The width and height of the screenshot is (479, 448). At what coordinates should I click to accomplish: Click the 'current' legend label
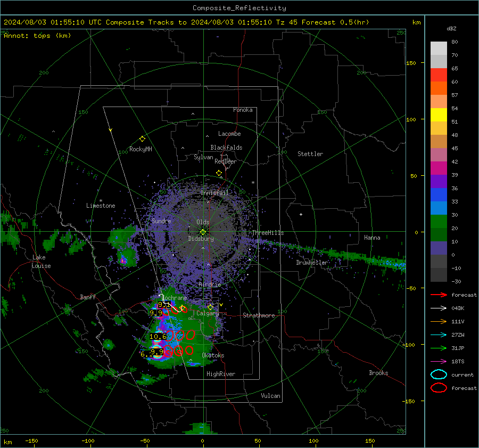click(463, 374)
